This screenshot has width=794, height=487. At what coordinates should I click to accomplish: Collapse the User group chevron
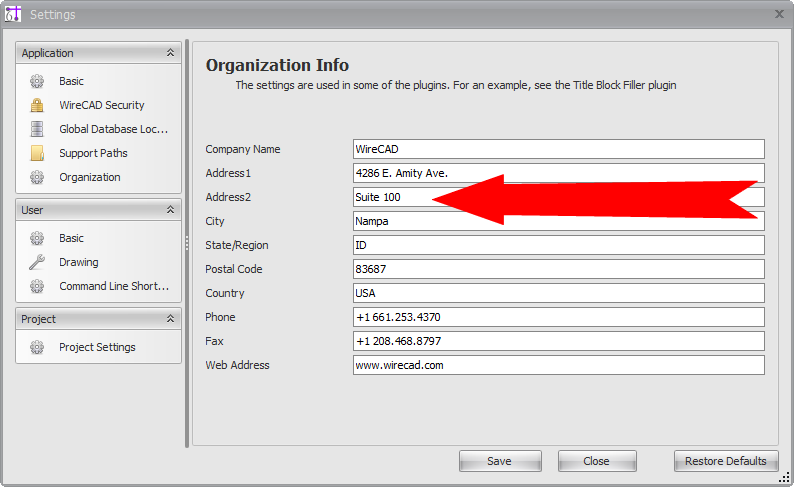click(x=171, y=210)
